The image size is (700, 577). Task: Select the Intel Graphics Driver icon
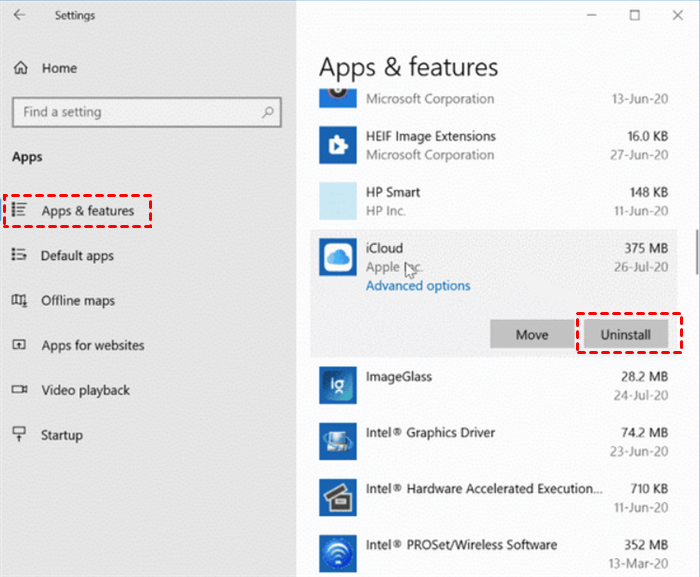pyautogui.click(x=338, y=441)
